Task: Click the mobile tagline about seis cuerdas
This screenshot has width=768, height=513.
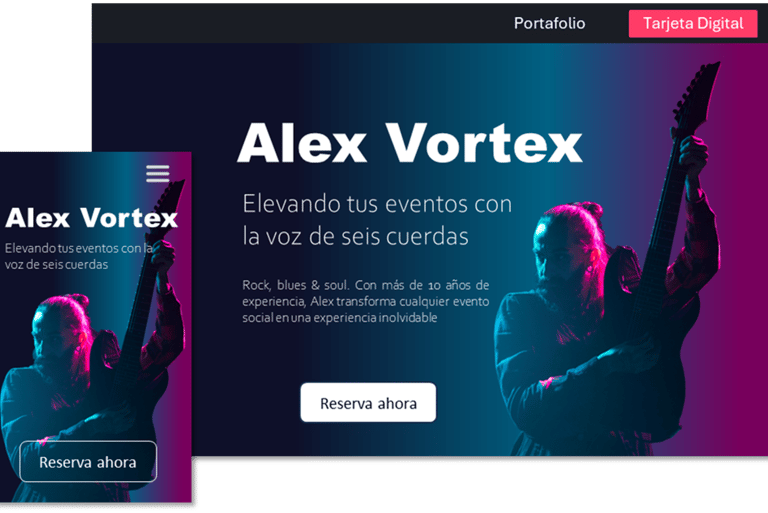Action: [79, 256]
